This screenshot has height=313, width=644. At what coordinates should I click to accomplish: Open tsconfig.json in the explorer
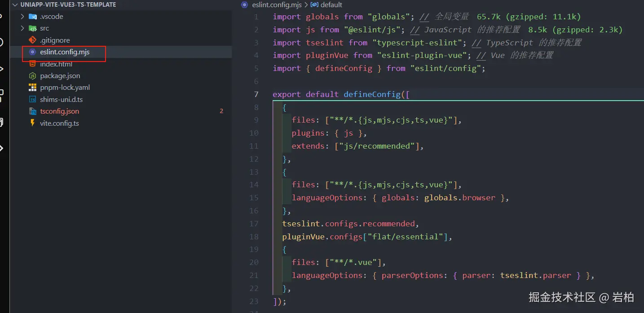121,111
